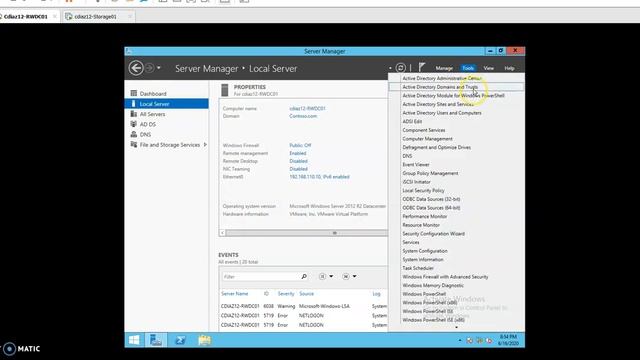
Task: Open the navigation history dropdown arrow
Action: click(159, 68)
